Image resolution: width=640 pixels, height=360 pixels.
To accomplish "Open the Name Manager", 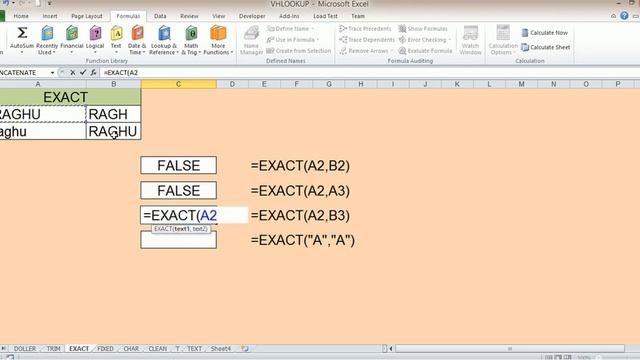I will tap(251, 40).
